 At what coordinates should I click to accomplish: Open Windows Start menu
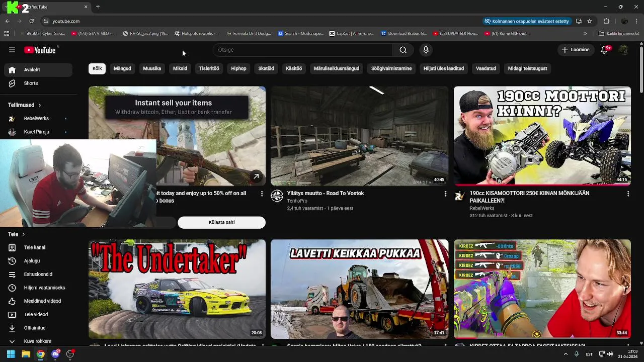click(x=11, y=354)
